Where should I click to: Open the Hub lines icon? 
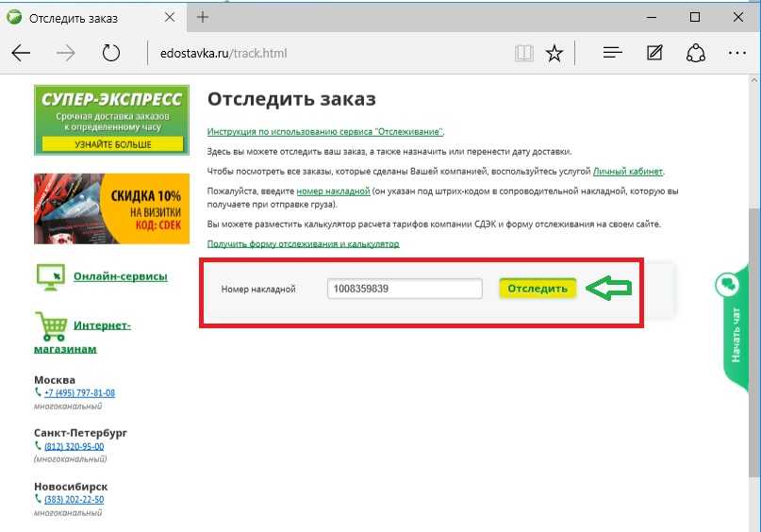(612, 54)
